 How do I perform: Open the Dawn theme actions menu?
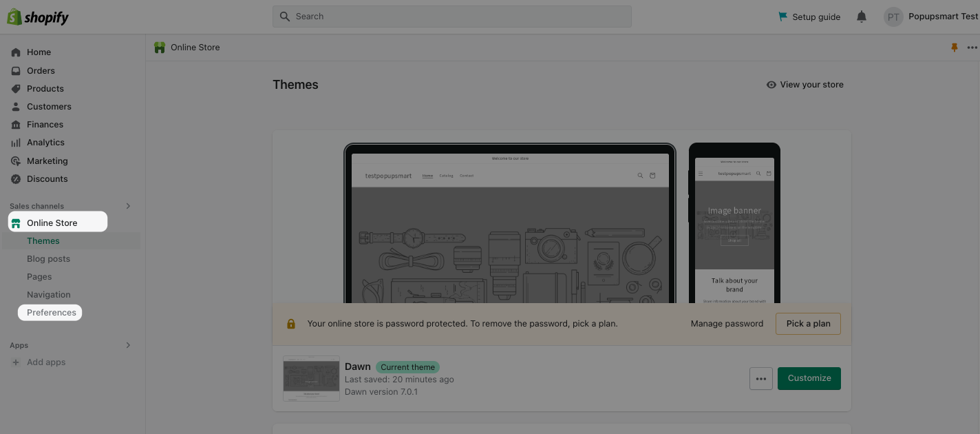pyautogui.click(x=761, y=378)
